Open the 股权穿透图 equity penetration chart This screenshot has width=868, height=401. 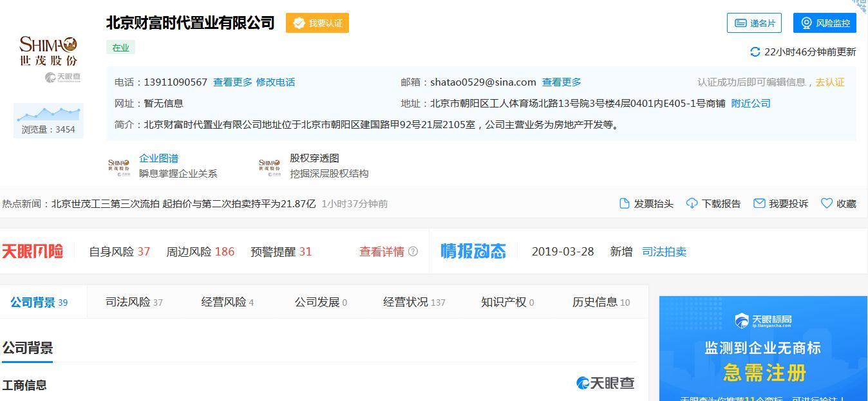tap(316, 158)
